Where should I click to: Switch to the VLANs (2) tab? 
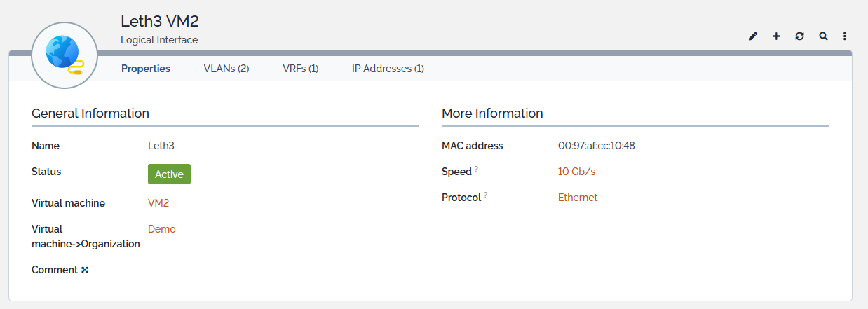[x=226, y=69]
